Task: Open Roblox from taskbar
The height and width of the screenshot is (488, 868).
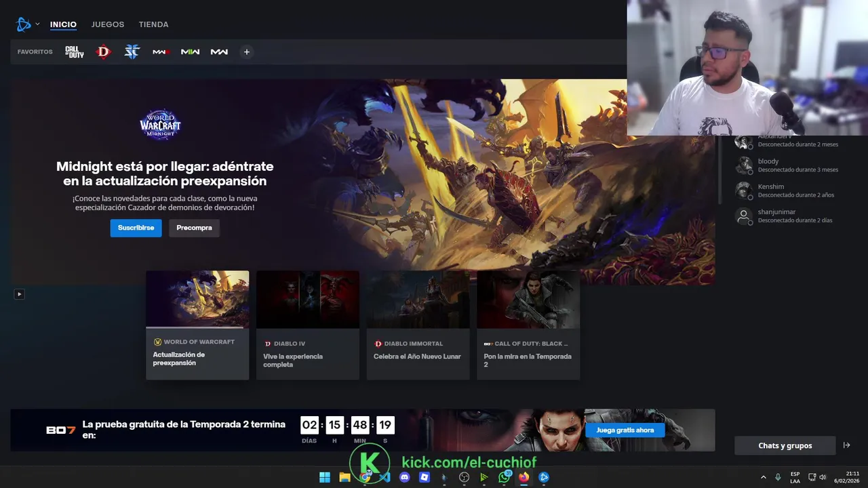Action: 425,477
